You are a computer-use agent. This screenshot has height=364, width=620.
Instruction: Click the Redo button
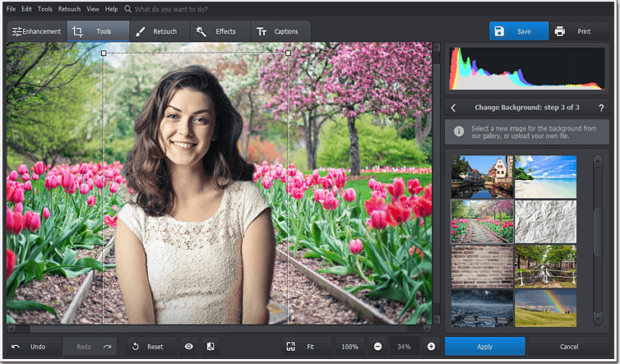point(90,347)
